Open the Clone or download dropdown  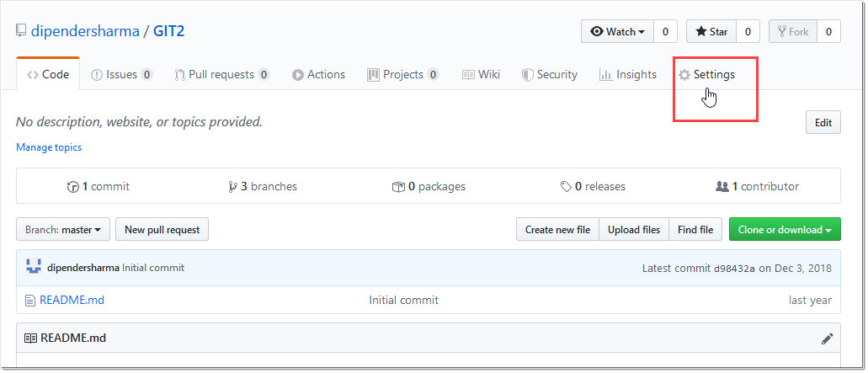[784, 229]
